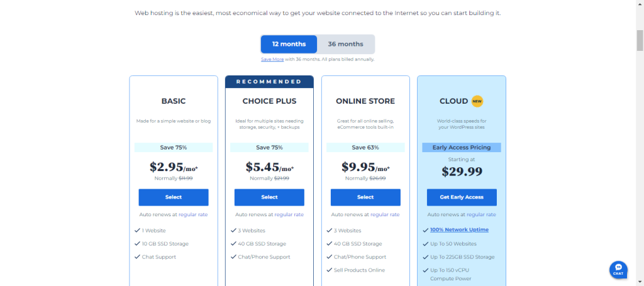Image resolution: width=644 pixels, height=286 pixels.
Task: Open regular rate link under Basic
Action: click(x=193, y=215)
